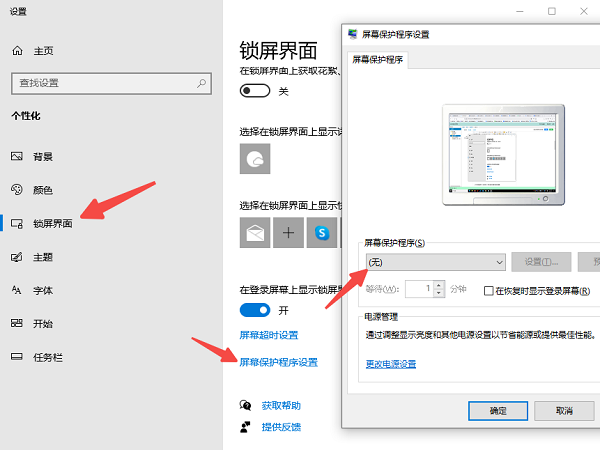The height and width of the screenshot is (450, 600).
Task: Open the 屏幕保护程序设置 link
Action: click(x=279, y=362)
